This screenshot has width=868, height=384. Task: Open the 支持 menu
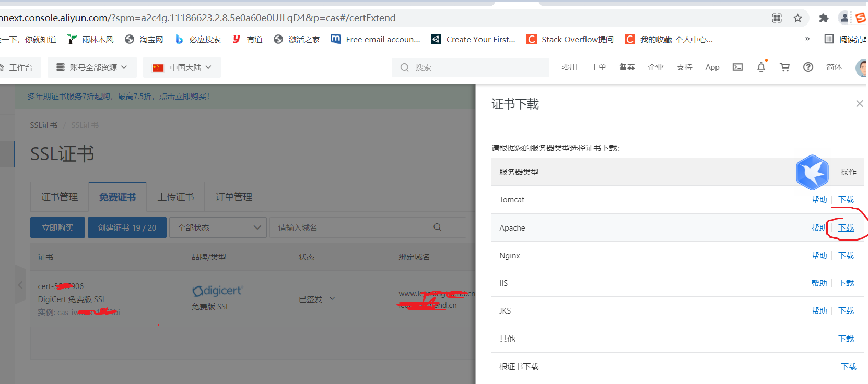click(684, 67)
